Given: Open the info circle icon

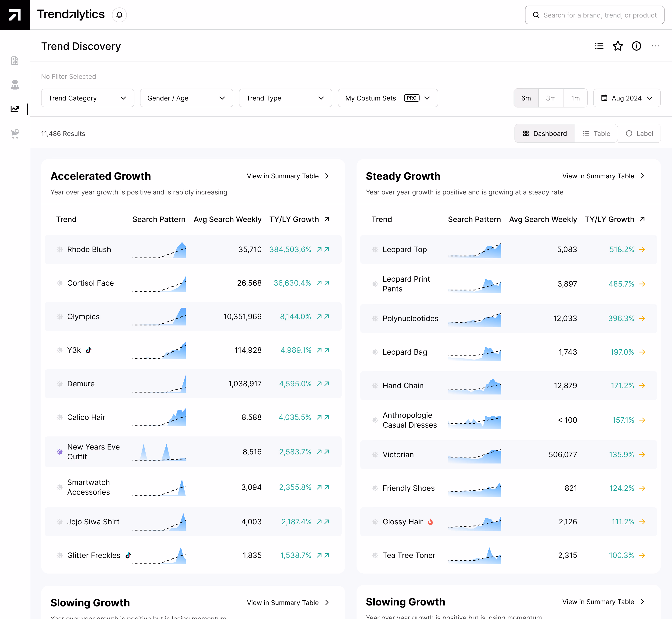Looking at the screenshot, I should tap(636, 46).
